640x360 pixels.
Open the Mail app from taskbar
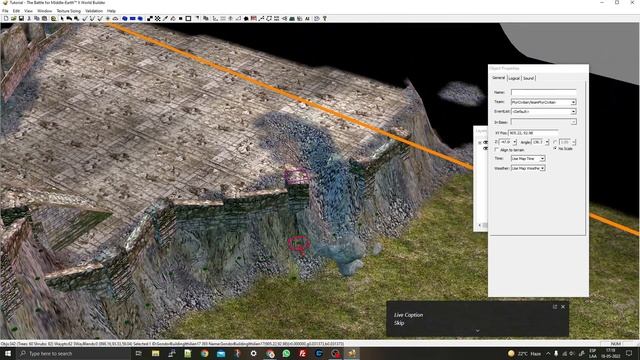click(221, 353)
